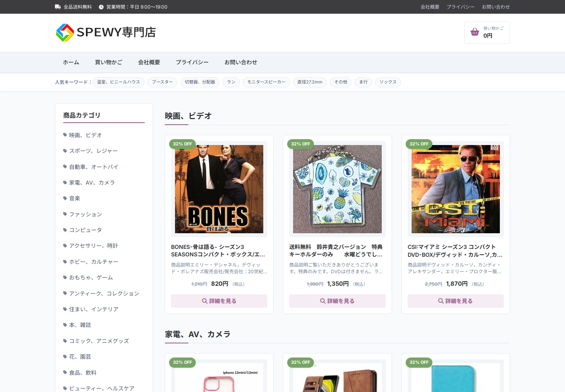Click the turquoise wallet case thumbnail
The height and width of the screenshot is (392, 565).
(x=456, y=377)
